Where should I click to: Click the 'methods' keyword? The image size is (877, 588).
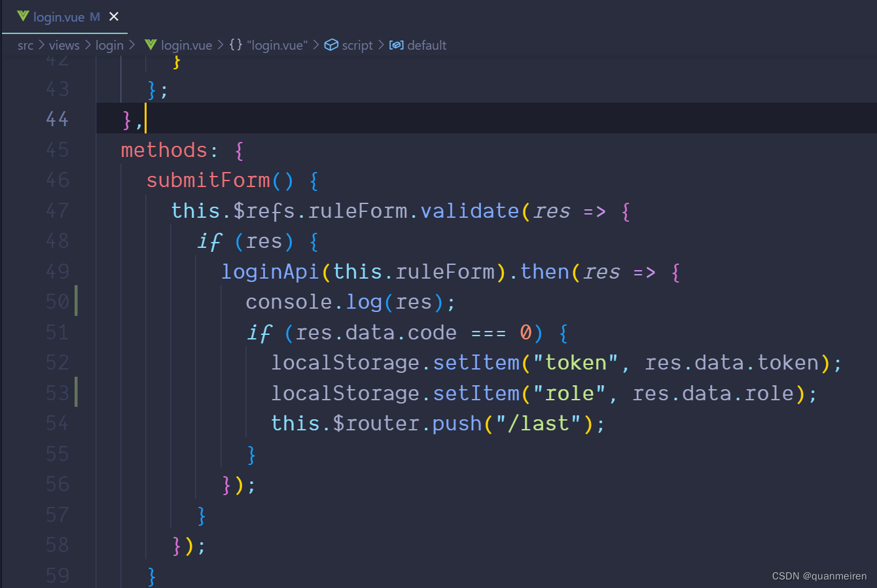pyautogui.click(x=164, y=150)
